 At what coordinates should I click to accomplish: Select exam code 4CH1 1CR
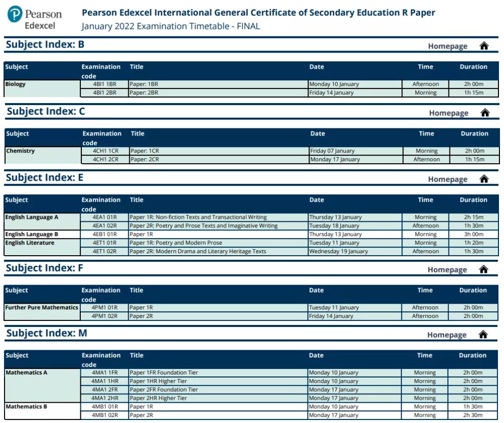coord(106,151)
